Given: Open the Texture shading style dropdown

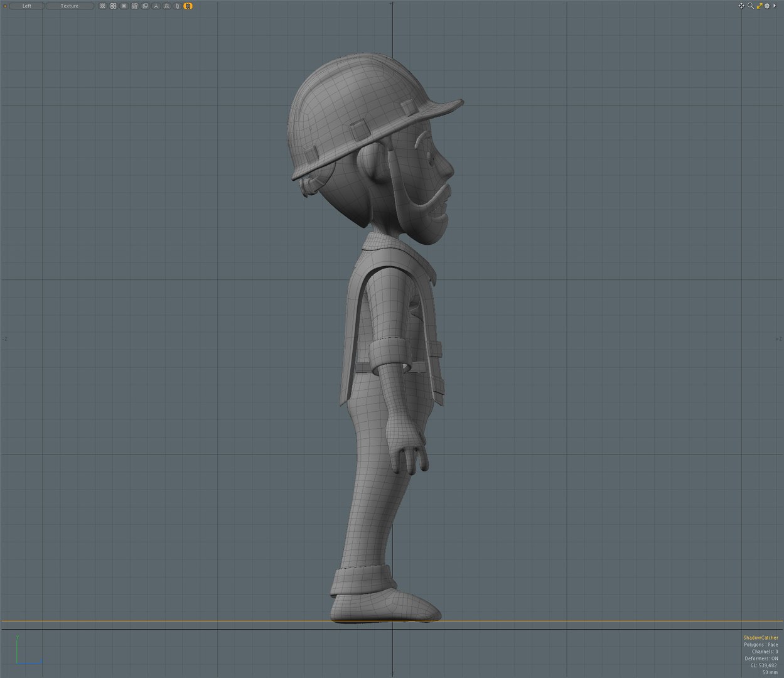Looking at the screenshot, I should [70, 6].
